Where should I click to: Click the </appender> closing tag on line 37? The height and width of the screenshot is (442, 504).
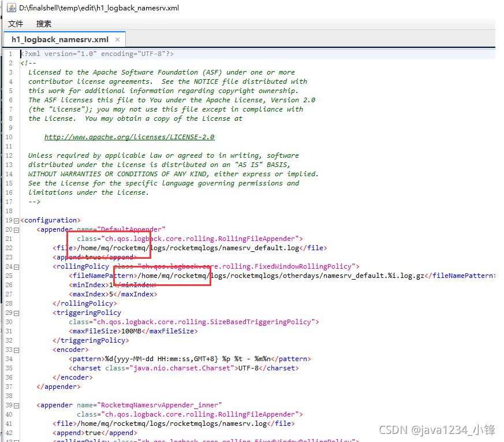click(x=58, y=387)
